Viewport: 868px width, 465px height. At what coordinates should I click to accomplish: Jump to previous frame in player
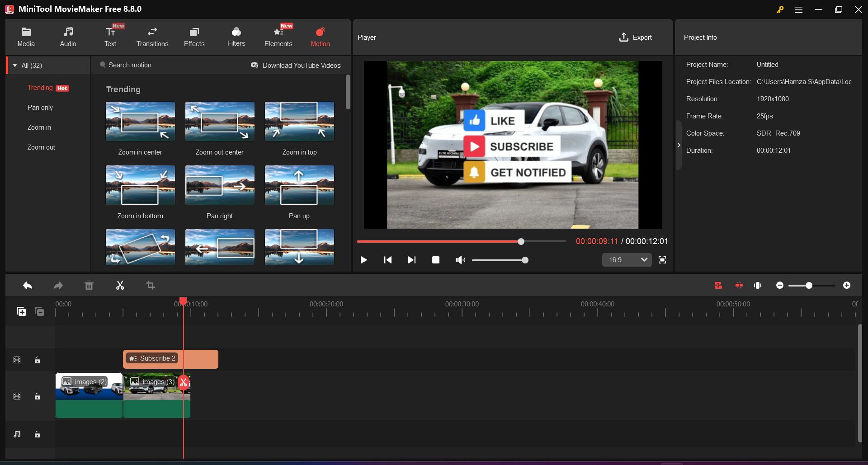387,260
